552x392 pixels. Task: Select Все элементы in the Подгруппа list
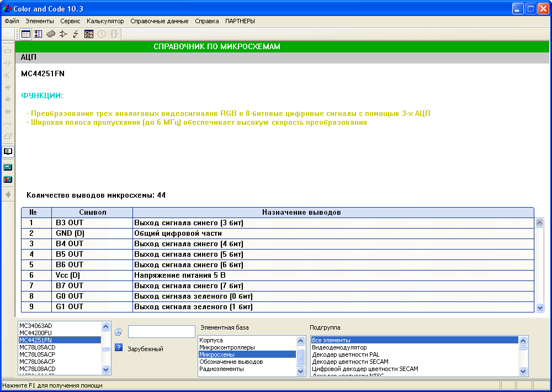click(x=415, y=340)
